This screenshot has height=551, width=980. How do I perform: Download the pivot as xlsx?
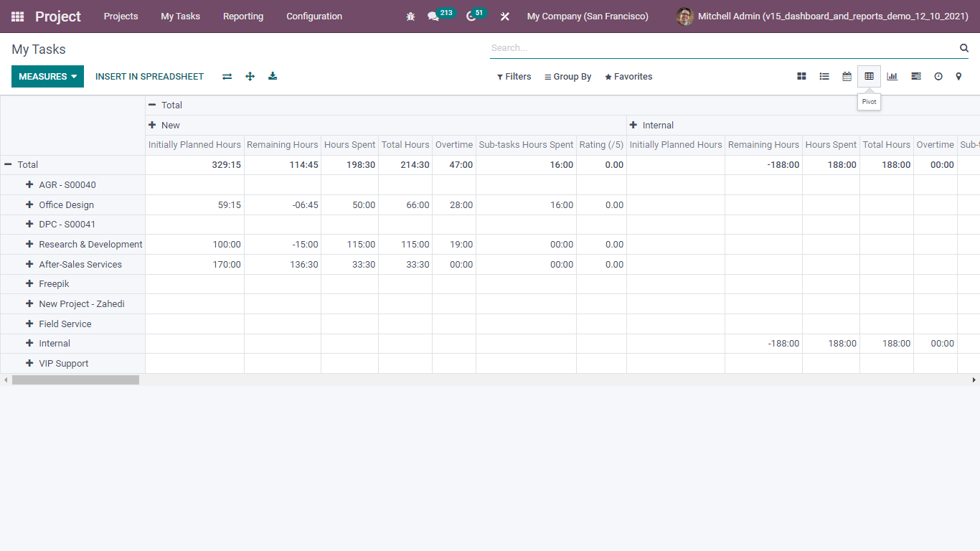pyautogui.click(x=273, y=77)
